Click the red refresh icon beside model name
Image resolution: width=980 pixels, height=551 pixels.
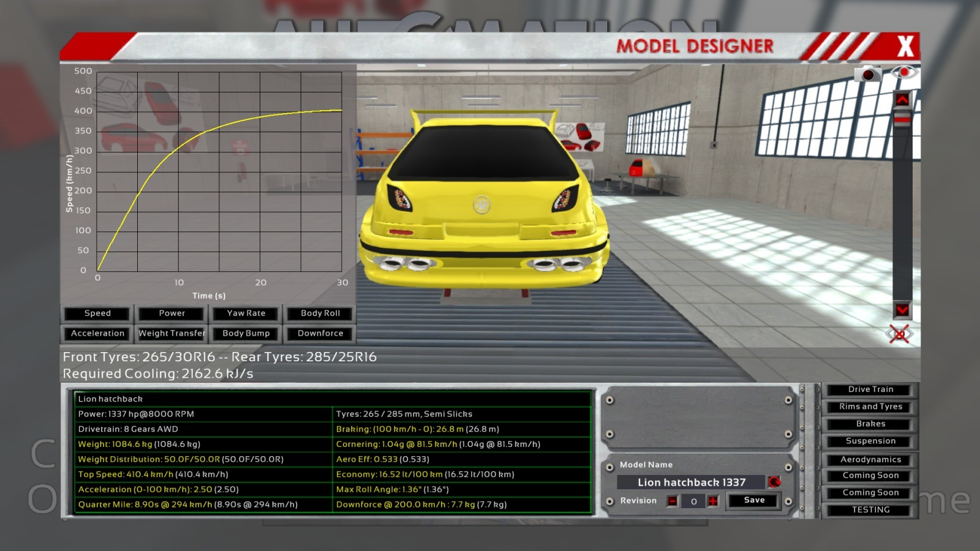pos(774,482)
